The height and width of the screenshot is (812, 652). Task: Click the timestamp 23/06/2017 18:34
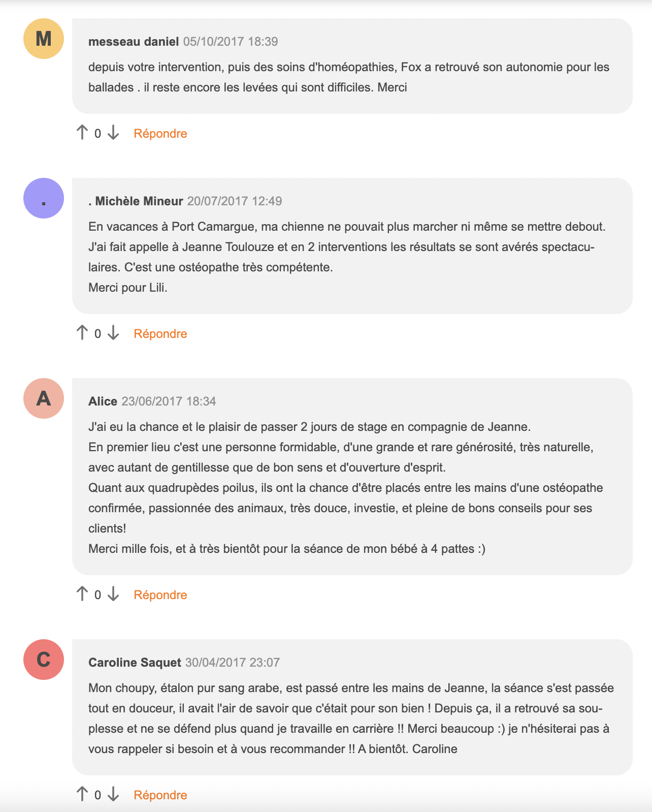169,401
